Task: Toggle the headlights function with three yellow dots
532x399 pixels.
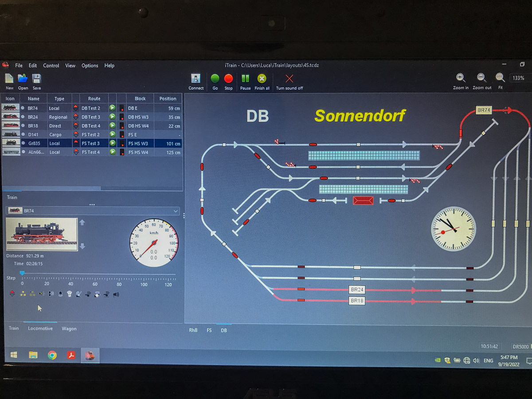Action: (x=23, y=294)
